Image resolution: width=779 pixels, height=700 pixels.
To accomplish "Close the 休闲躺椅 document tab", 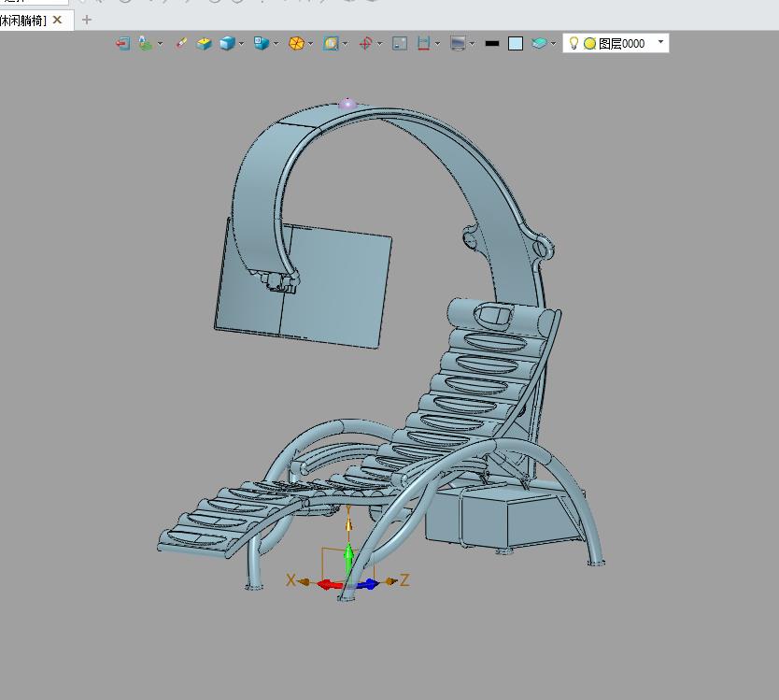I will coord(58,20).
